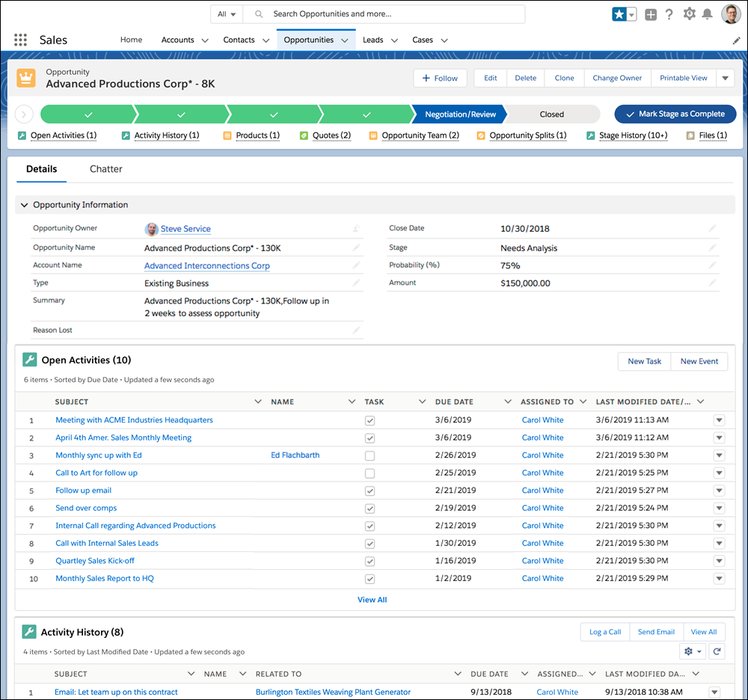Click the Files quick link icon

coord(690,135)
